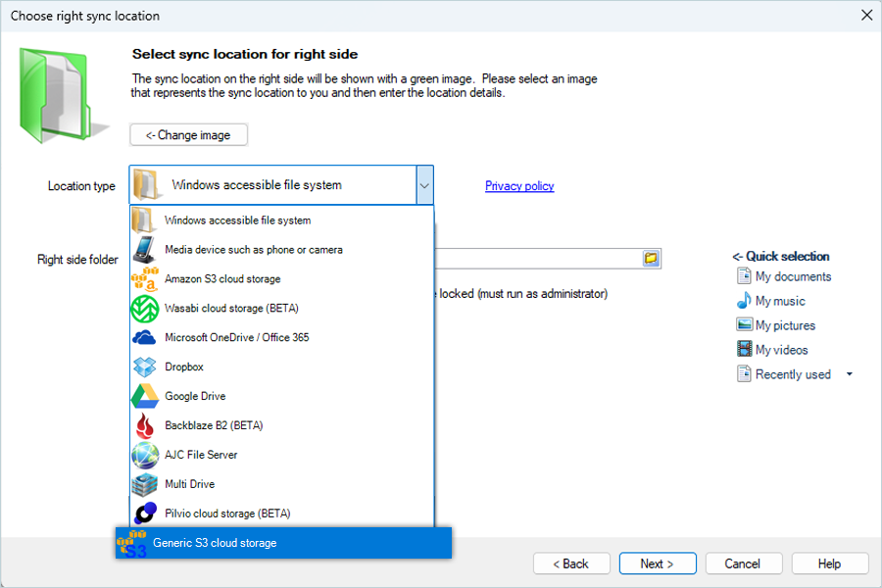Pick Google Drive from the location list
This screenshot has width=882, height=588.
pyautogui.click(x=282, y=396)
